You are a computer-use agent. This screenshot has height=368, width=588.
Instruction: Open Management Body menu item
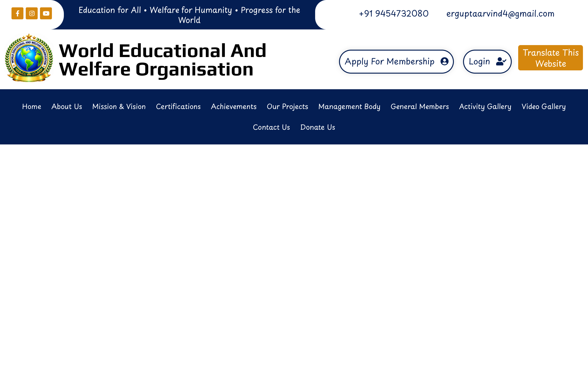pyautogui.click(x=349, y=106)
